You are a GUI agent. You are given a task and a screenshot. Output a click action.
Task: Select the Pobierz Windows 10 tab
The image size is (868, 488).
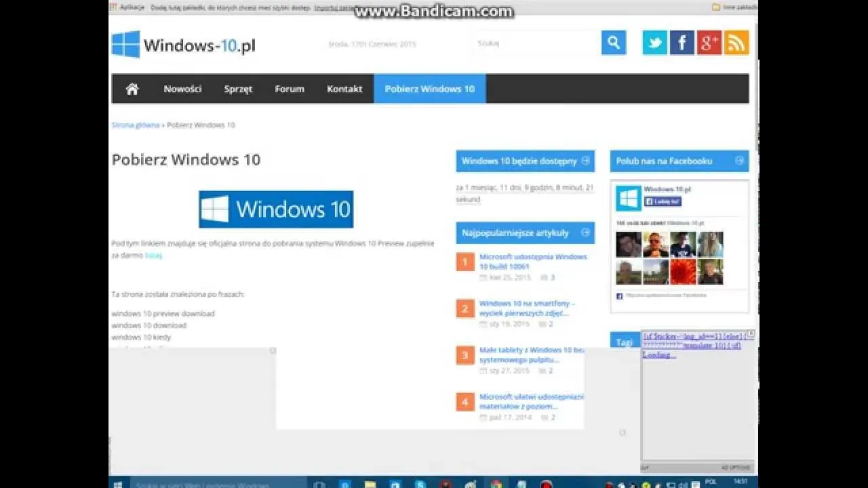click(x=430, y=89)
